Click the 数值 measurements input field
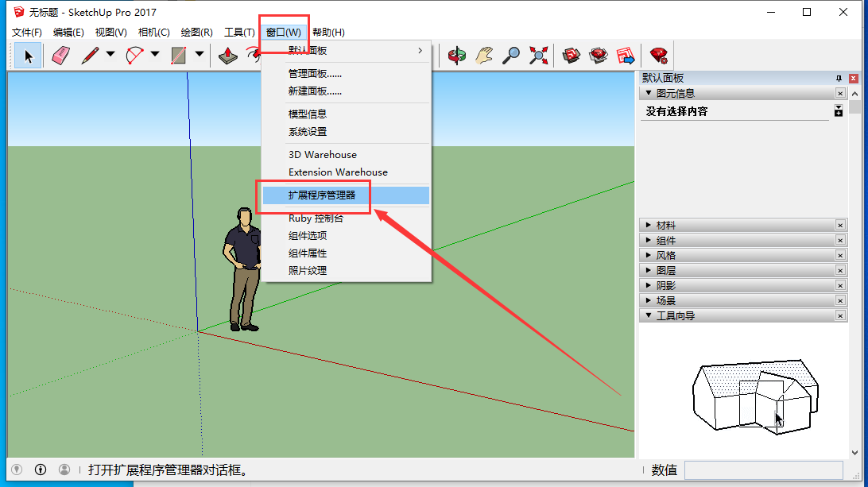The height and width of the screenshot is (487, 868). coord(764,470)
